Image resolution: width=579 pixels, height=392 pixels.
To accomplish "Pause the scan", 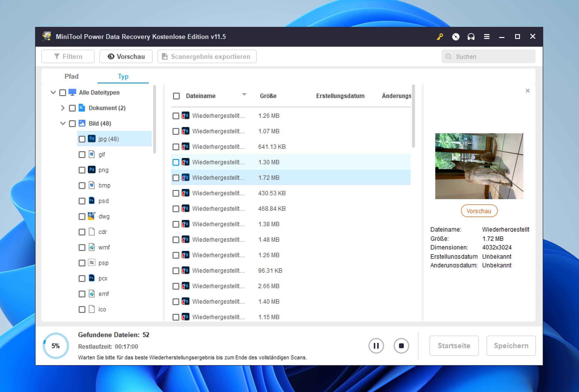I will point(376,346).
